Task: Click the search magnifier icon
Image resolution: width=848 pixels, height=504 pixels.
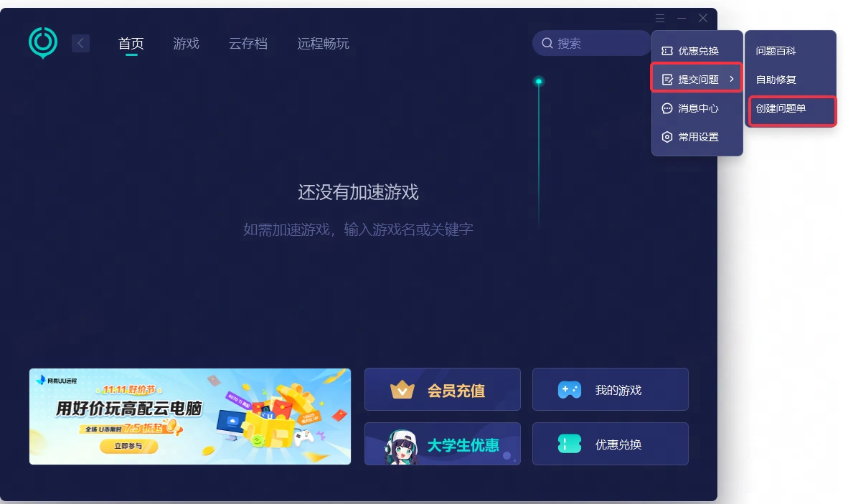Action: 547,43
